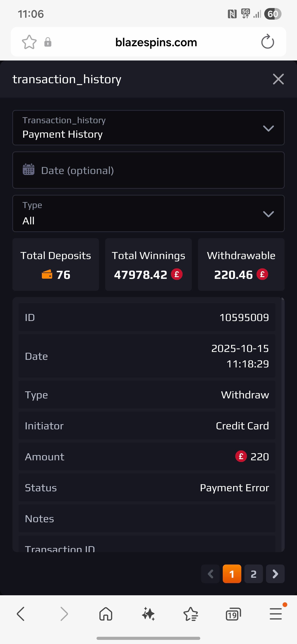Tap the browser forward arrow
This screenshot has width=297, height=644.
(64, 614)
